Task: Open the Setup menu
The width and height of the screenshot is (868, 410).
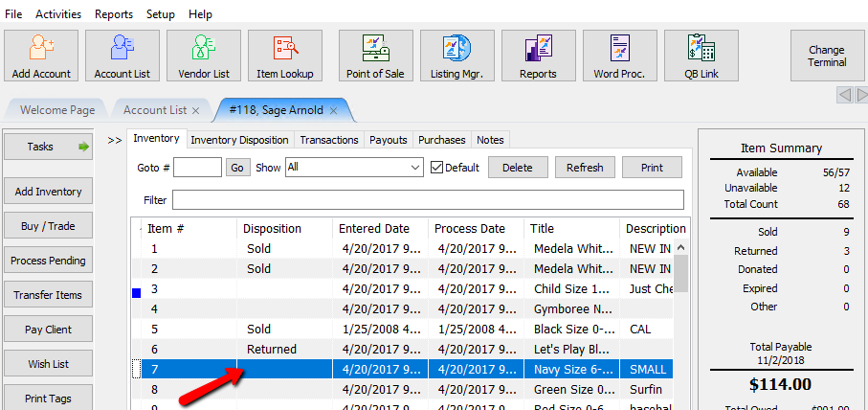Action: [x=161, y=14]
